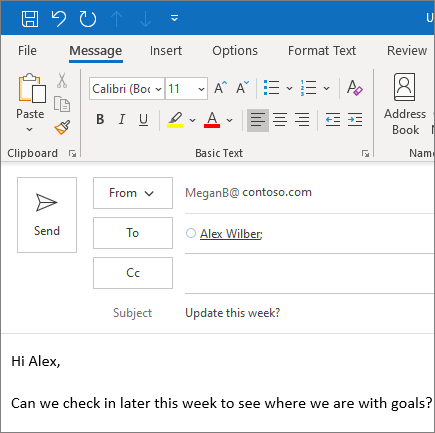
Task: Click the Subject field 'Update this week?'
Action: [x=232, y=313]
